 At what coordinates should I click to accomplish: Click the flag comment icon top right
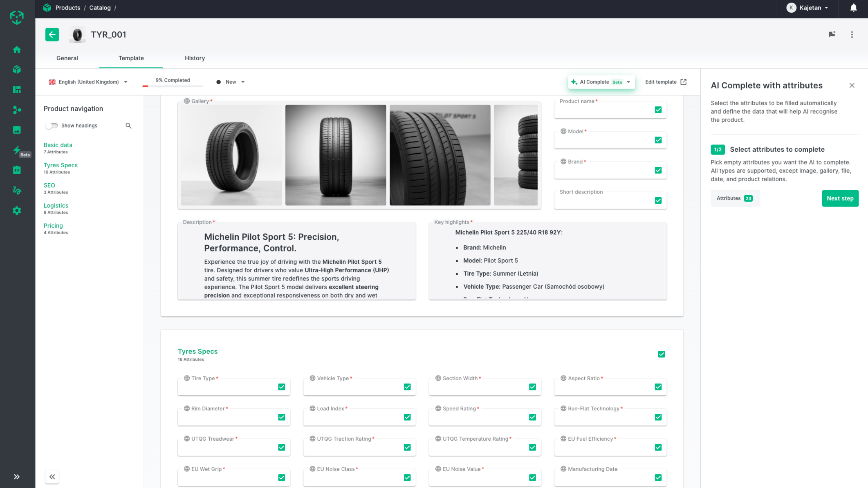832,34
